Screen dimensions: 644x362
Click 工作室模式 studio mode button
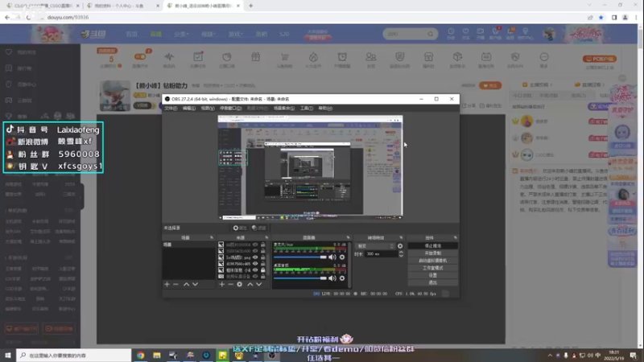pos(432,268)
